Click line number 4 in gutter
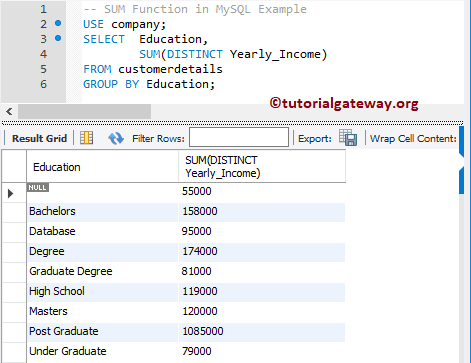Image resolution: width=471 pixels, height=363 pixels. [x=44, y=54]
